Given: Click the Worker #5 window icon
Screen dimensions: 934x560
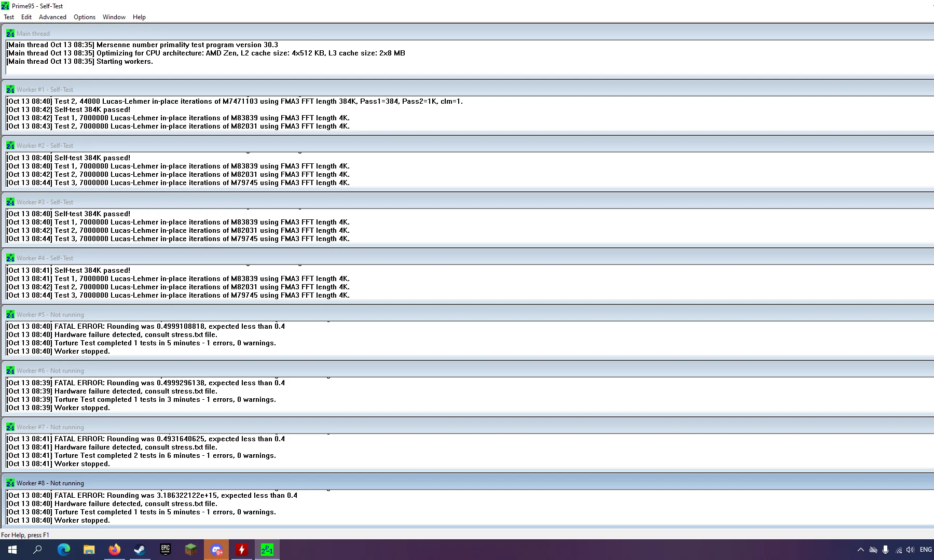Looking at the screenshot, I should tap(10, 314).
